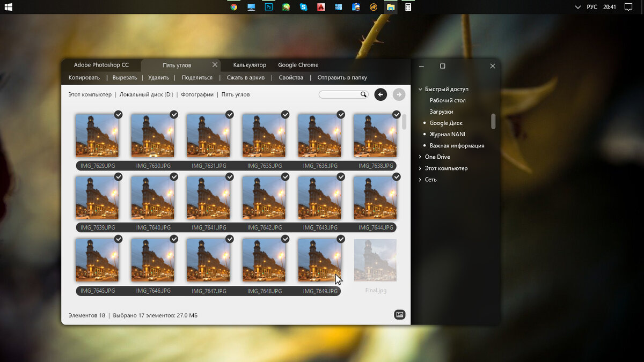
Task: Open the orange circular taskbar icon
Action: click(374, 7)
